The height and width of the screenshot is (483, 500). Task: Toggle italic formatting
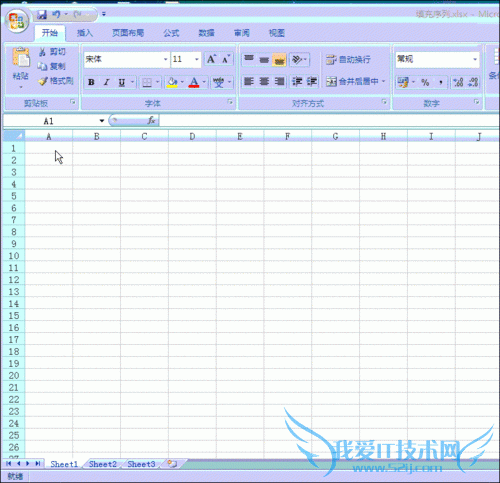[106, 82]
